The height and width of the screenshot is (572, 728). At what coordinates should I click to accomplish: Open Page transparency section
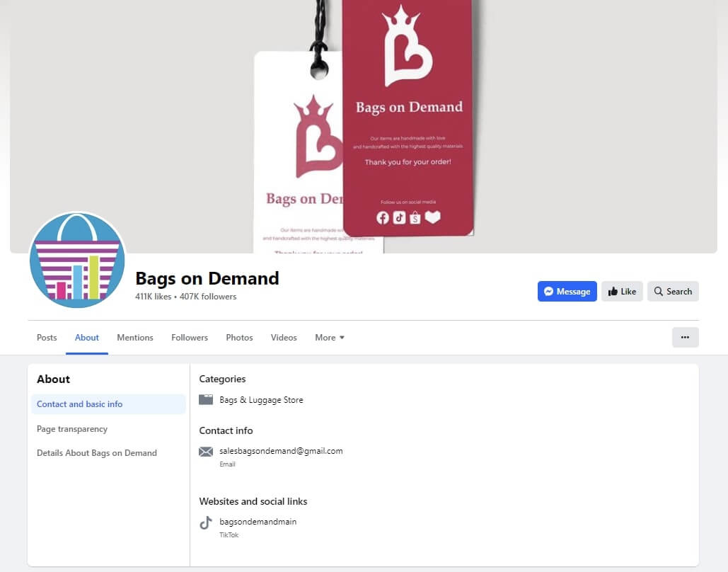(72, 429)
